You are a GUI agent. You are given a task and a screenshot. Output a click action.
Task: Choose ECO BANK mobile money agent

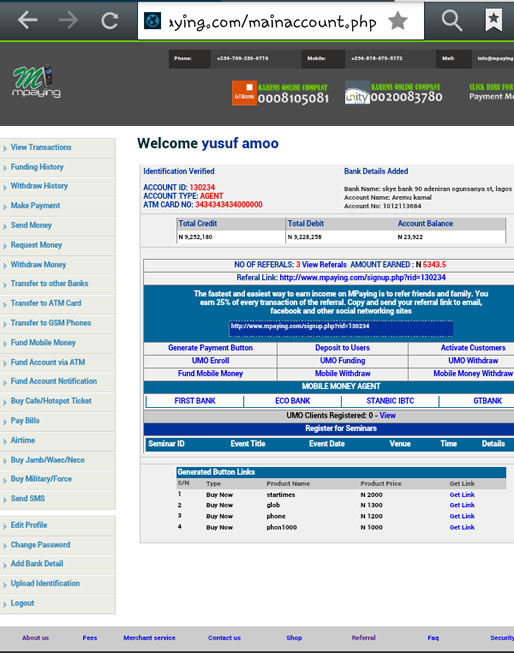coord(293,401)
